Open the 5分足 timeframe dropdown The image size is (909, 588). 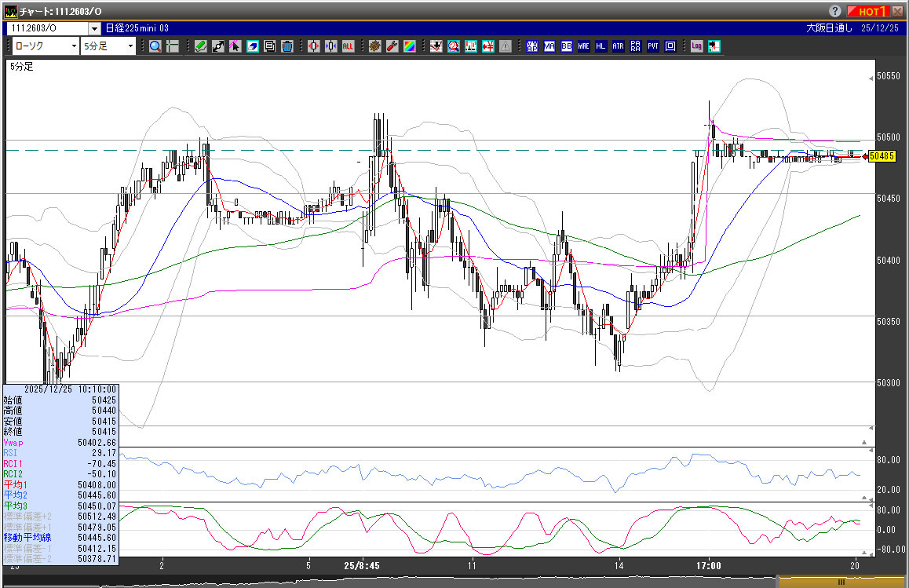[109, 46]
